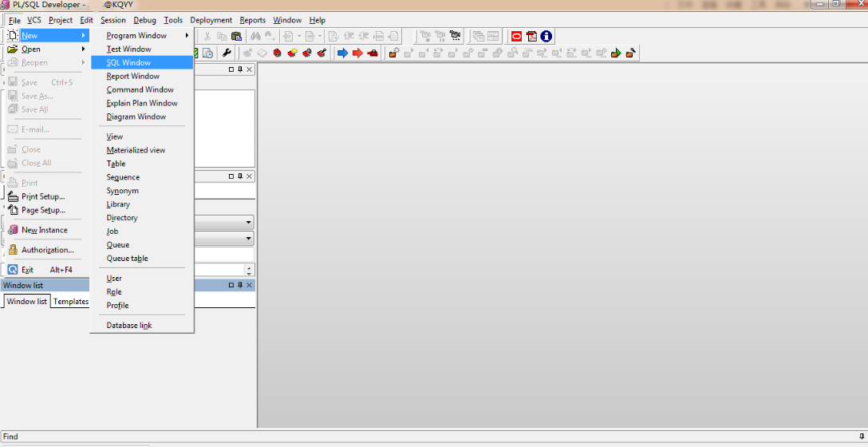
Task: Open the Debug menu
Action: (144, 20)
